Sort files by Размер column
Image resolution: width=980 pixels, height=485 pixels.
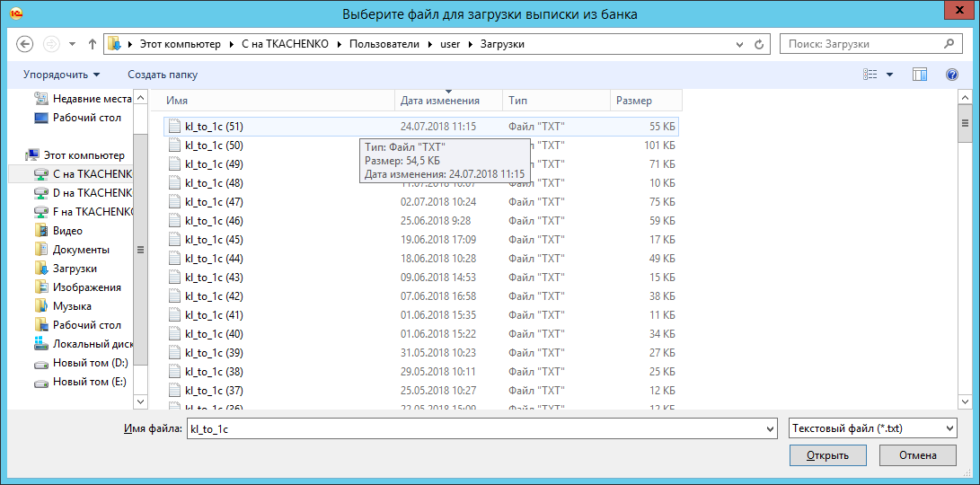coord(634,101)
